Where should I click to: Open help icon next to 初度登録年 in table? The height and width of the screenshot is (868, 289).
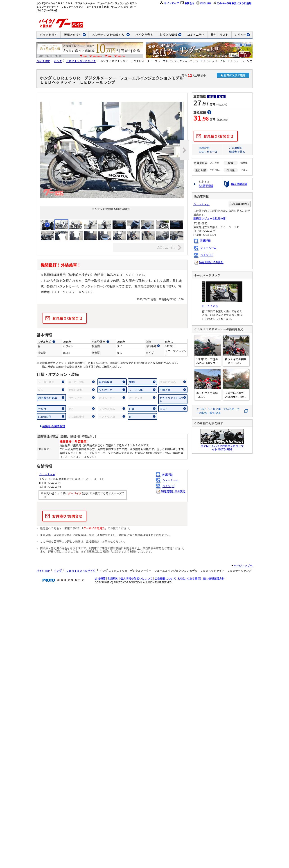tap(108, 342)
